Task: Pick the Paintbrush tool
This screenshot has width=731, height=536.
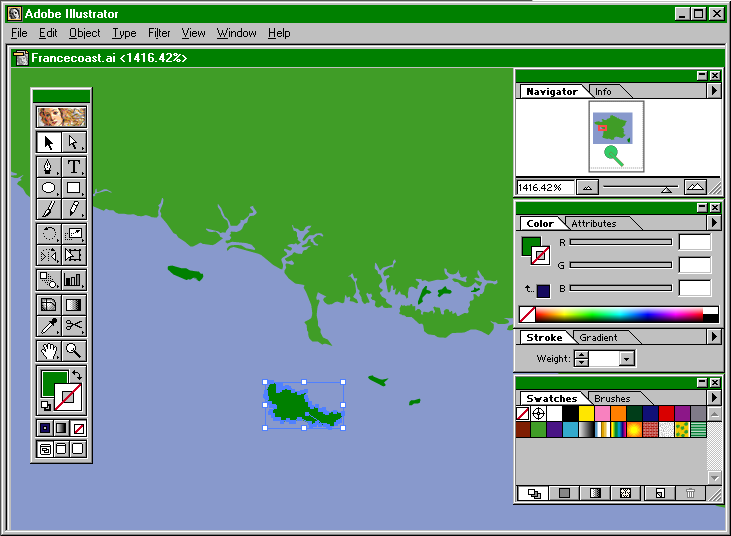Action: 48,209
